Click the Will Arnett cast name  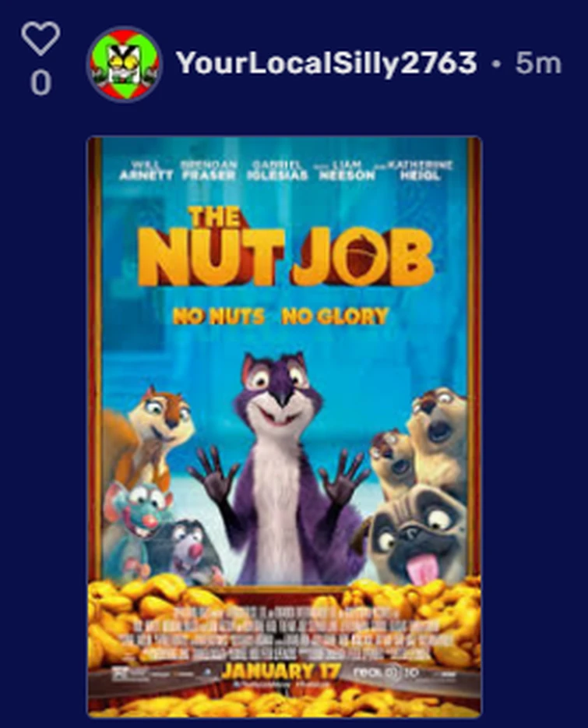146,171
